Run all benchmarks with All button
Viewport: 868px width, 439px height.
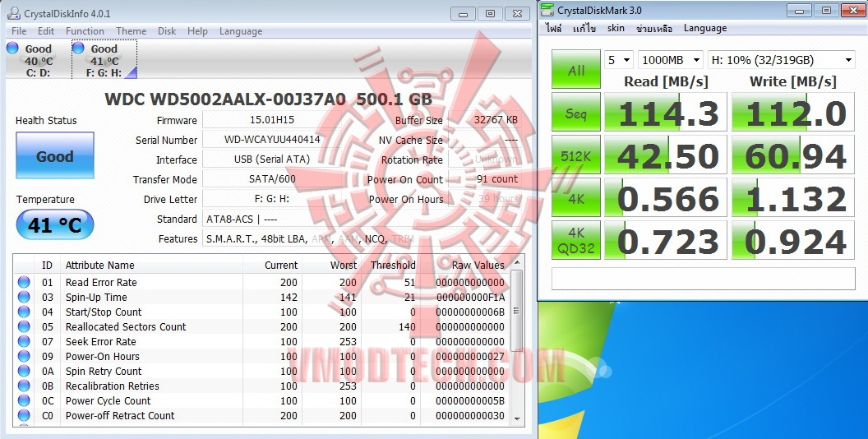[x=576, y=69]
